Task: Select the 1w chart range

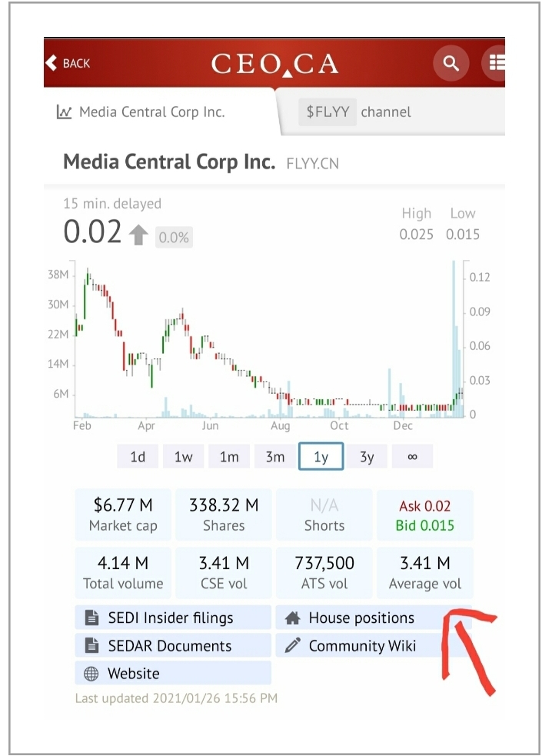Action: (183, 456)
